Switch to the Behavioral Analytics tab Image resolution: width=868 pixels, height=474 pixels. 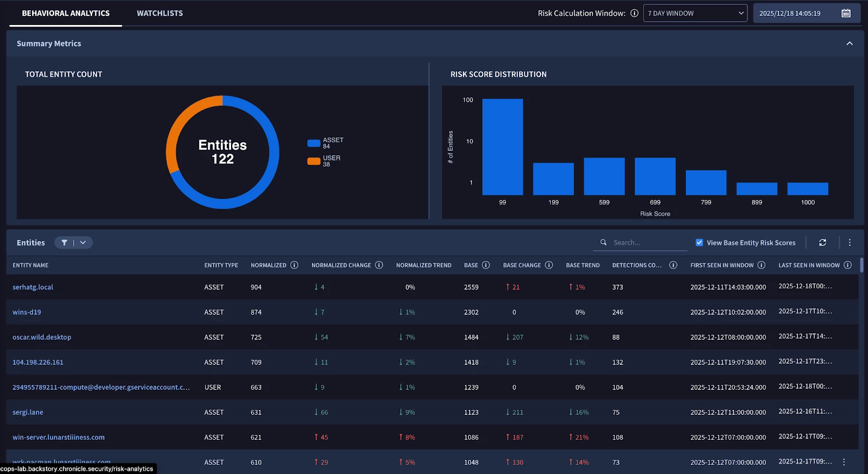(66, 13)
